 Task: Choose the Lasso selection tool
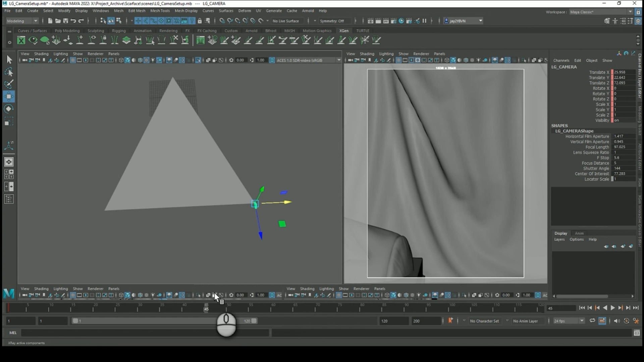click(9, 72)
